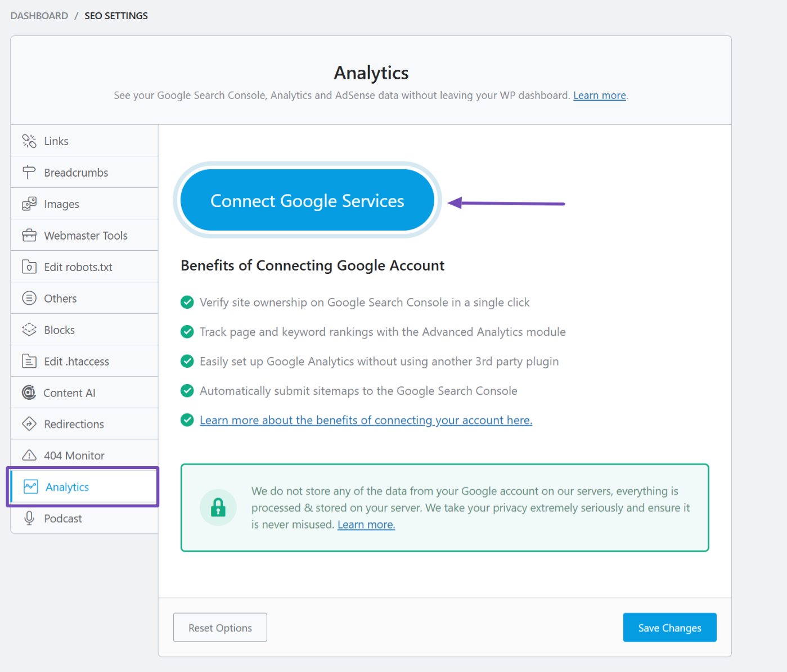Click 'Benefits of Connecting Google Account' heading
Image resolution: width=787 pixels, height=672 pixels.
(x=312, y=265)
